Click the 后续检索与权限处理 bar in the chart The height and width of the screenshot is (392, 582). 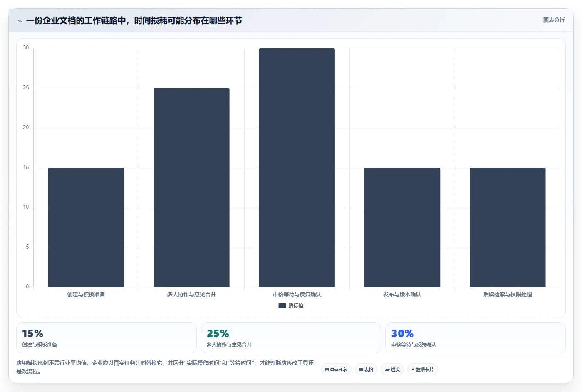508,227
